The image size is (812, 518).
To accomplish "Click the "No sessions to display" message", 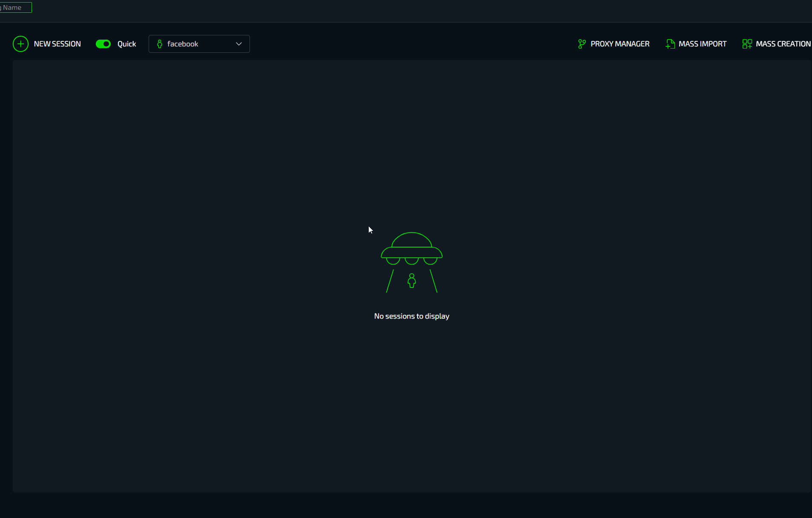I will point(411,316).
